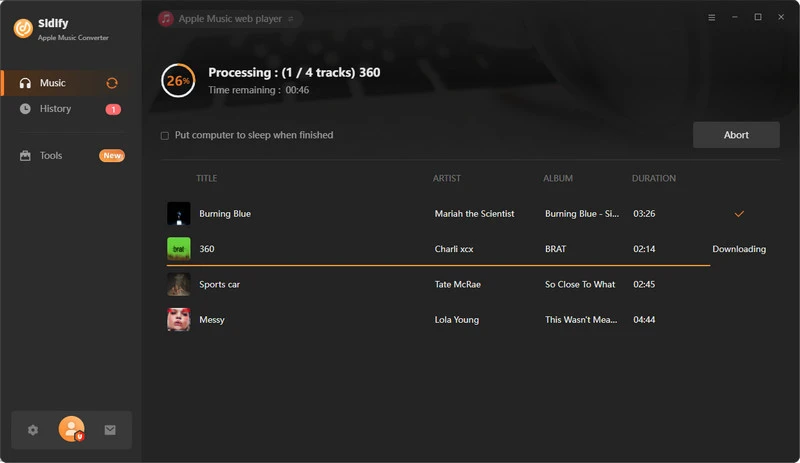This screenshot has width=800, height=463.
Task: Close the Sidify window
Action: [781, 17]
